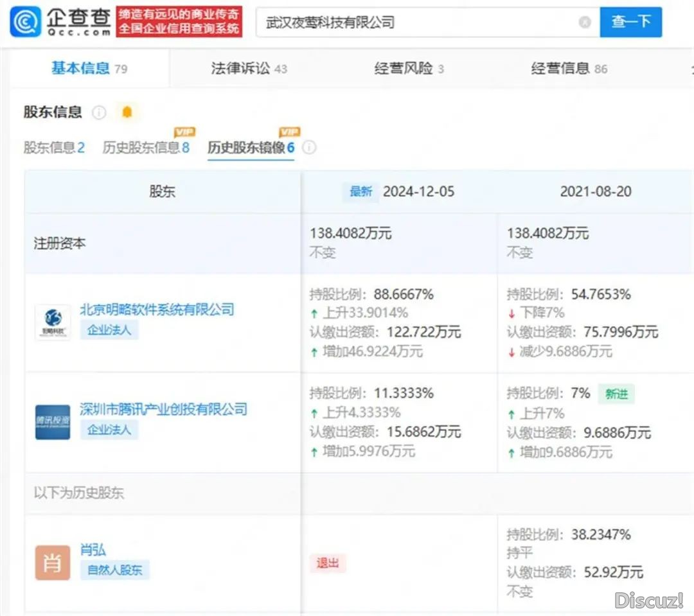The image size is (694, 616).
Task: Open 北京明略软件系统有限公司 company link
Action: [x=157, y=310]
